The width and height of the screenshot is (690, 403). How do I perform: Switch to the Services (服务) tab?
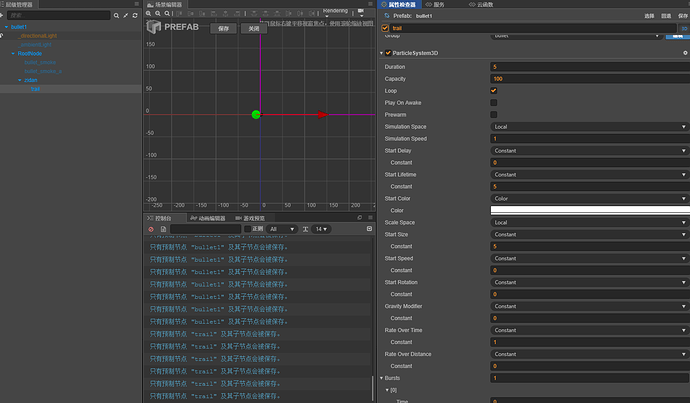tap(435, 4)
